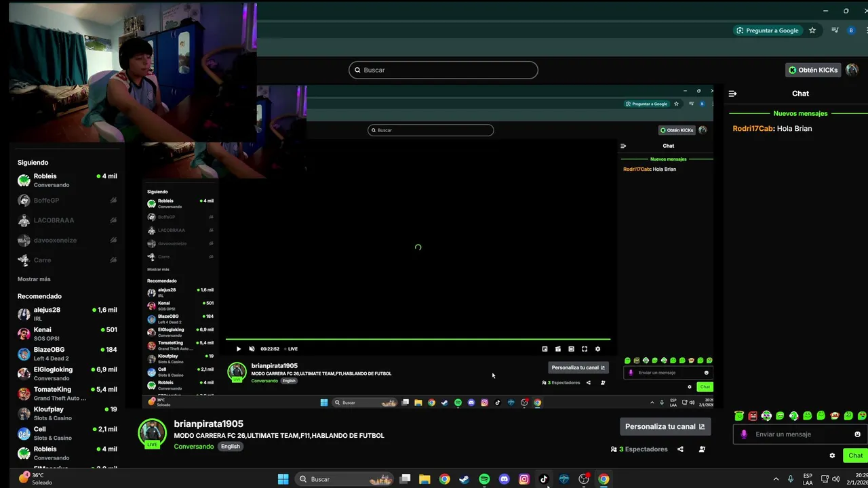Click the English language tag
This screenshot has width=868, height=488.
[230, 447]
